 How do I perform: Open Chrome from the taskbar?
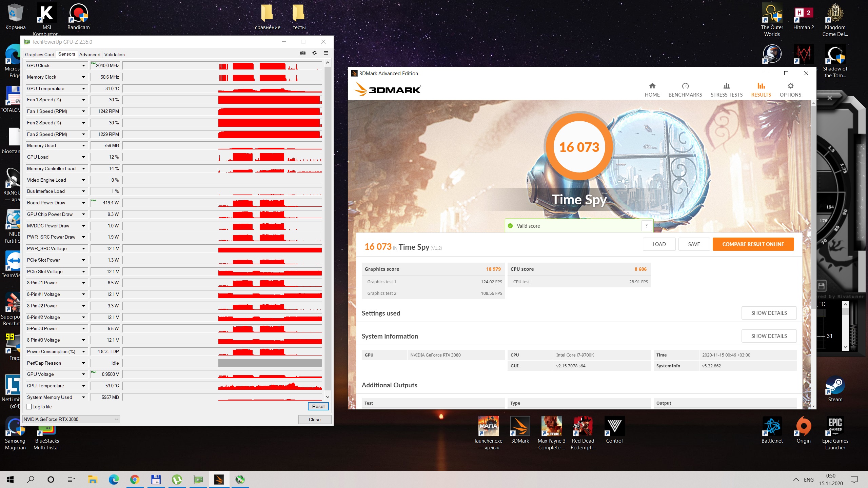point(135,480)
